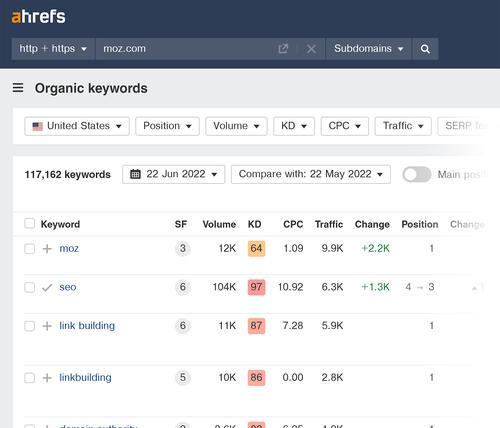Sort by Change column next to Traffic
This screenshot has height=428, width=500.
(372, 224)
